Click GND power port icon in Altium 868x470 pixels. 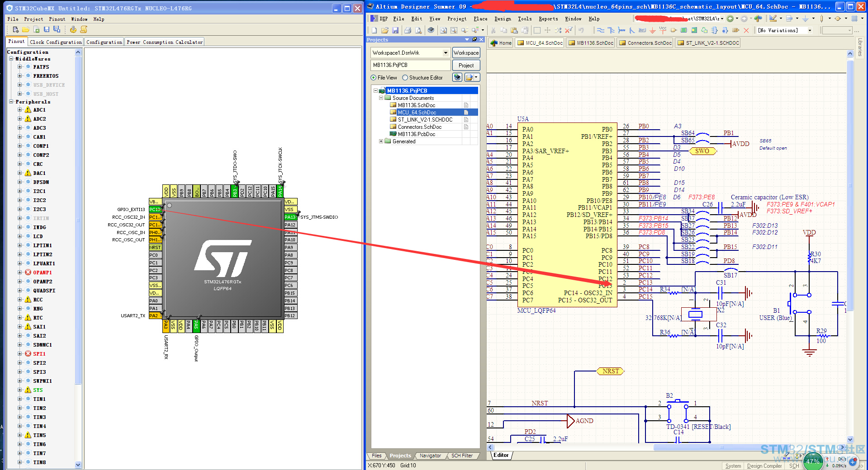(x=652, y=30)
